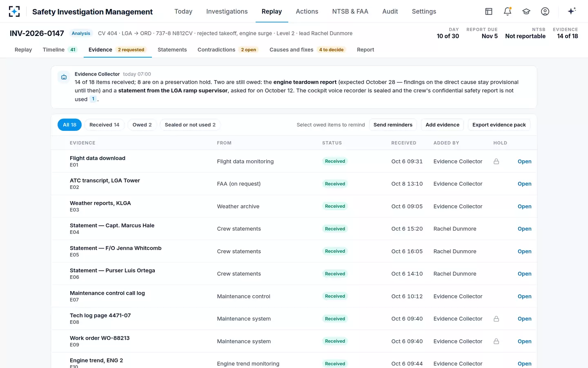Open the Weather reports, KLGA item
The image size is (588, 368).
524,206
